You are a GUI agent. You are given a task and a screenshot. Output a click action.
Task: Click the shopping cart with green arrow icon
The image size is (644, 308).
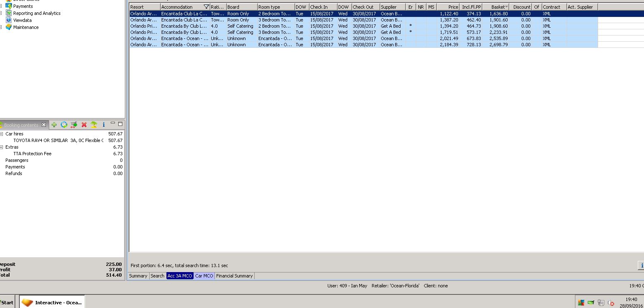74,124
